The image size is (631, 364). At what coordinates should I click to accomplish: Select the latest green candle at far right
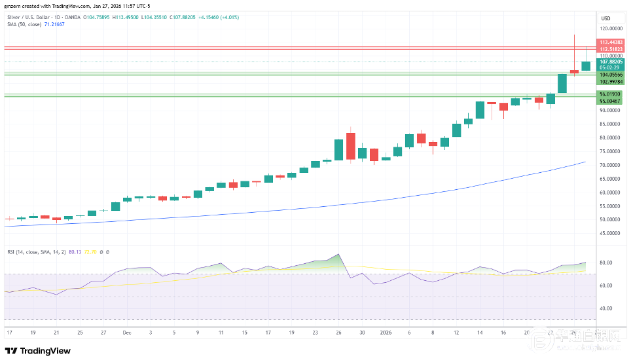click(x=586, y=66)
